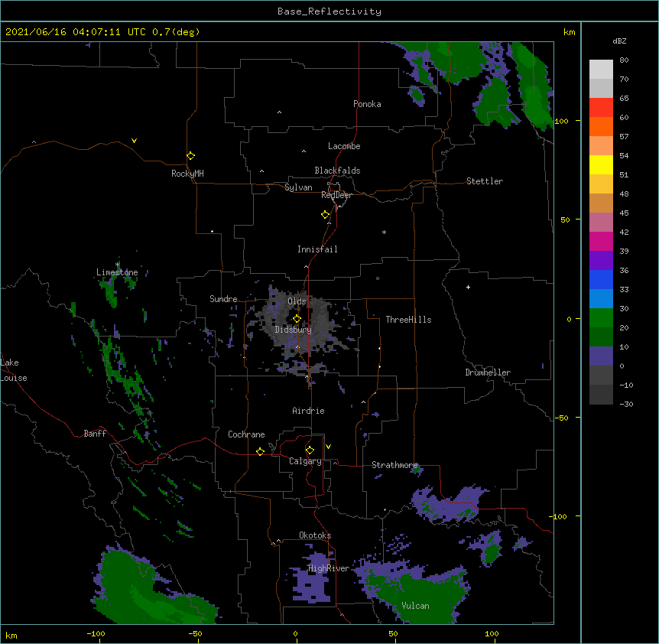The width and height of the screenshot is (659, 644).
Task: Click the yellow marker south of Cochrane
Action: click(260, 451)
